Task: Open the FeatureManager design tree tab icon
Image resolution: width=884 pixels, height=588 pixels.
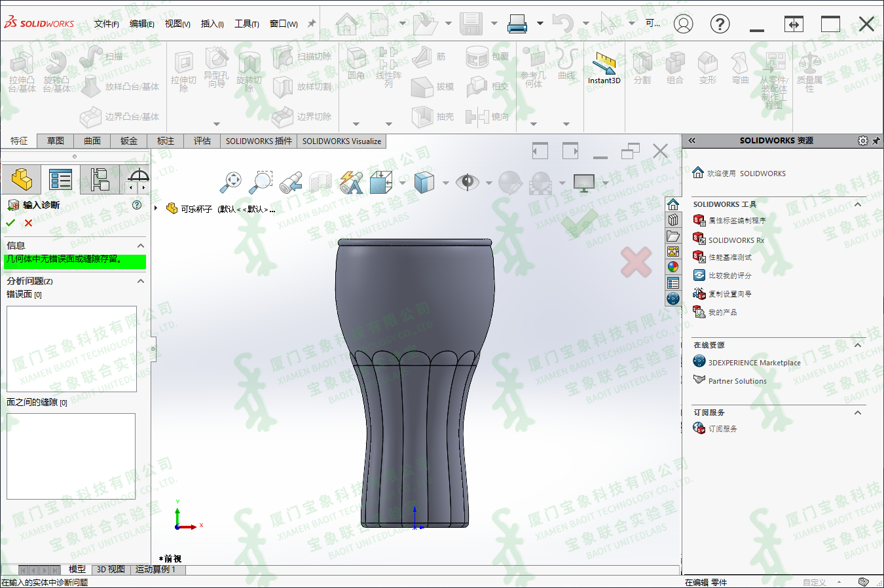Action: (x=22, y=179)
